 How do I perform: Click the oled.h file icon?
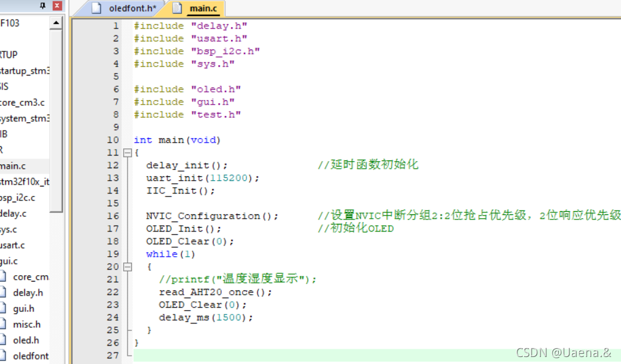tap(3, 340)
